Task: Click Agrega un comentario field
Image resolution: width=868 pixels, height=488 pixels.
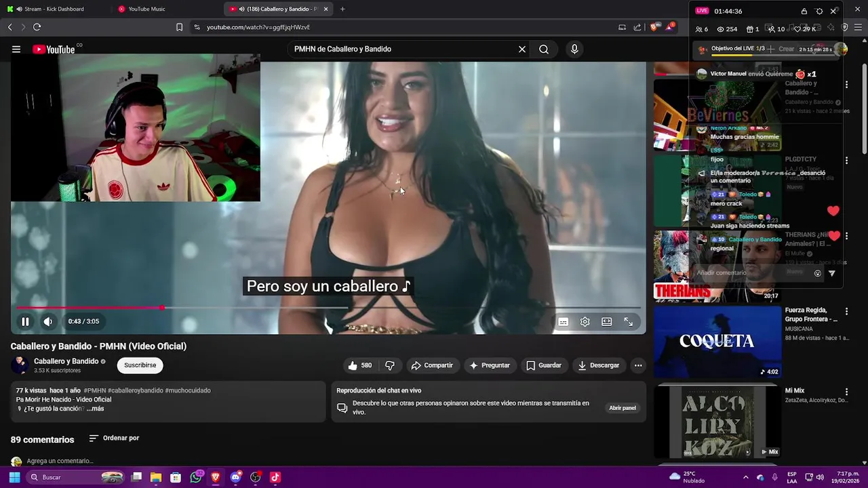Action: coord(60,461)
